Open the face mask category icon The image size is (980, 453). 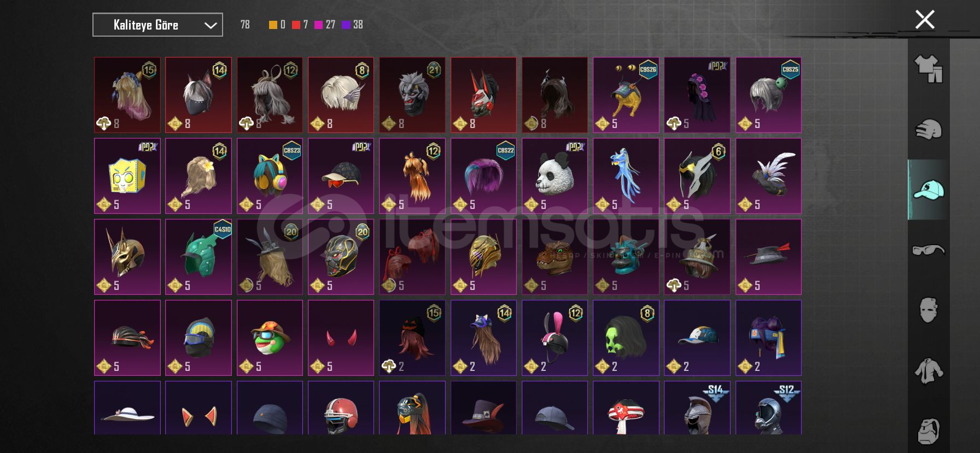[x=929, y=310]
